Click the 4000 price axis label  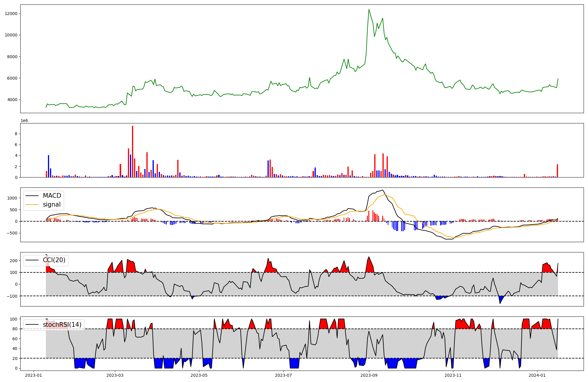12,100
